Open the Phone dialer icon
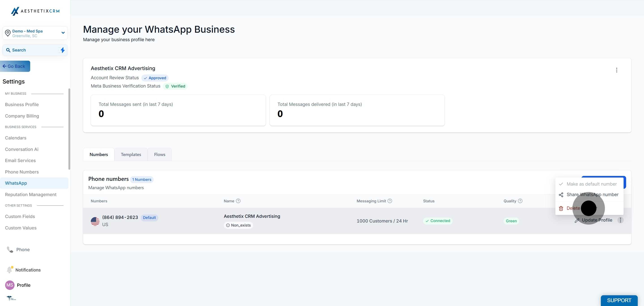Screen dimensions: 644x306 click(10, 249)
